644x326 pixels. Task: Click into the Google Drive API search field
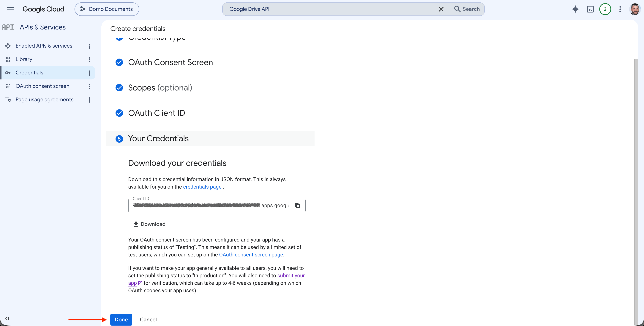pyautogui.click(x=330, y=9)
